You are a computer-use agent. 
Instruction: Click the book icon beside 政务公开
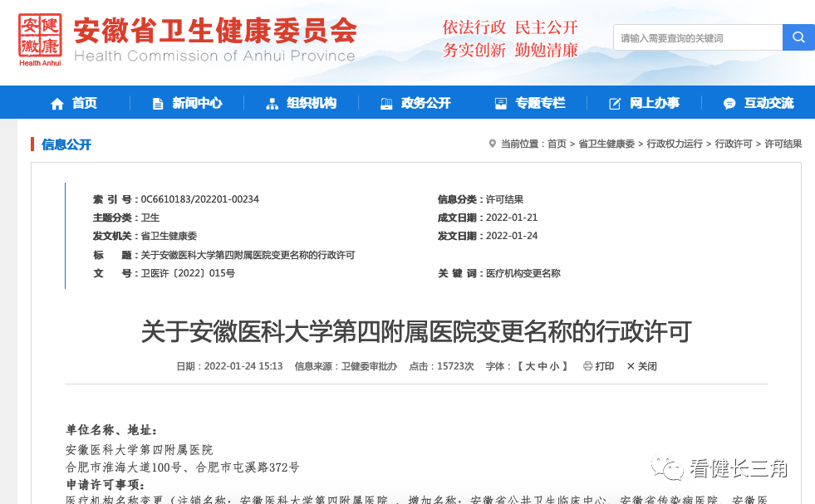(x=386, y=104)
